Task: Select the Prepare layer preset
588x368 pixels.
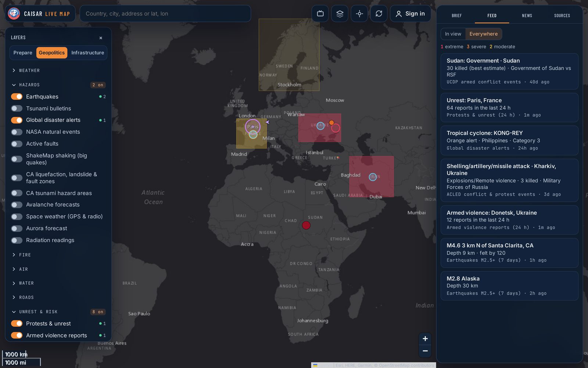Action: click(x=23, y=53)
